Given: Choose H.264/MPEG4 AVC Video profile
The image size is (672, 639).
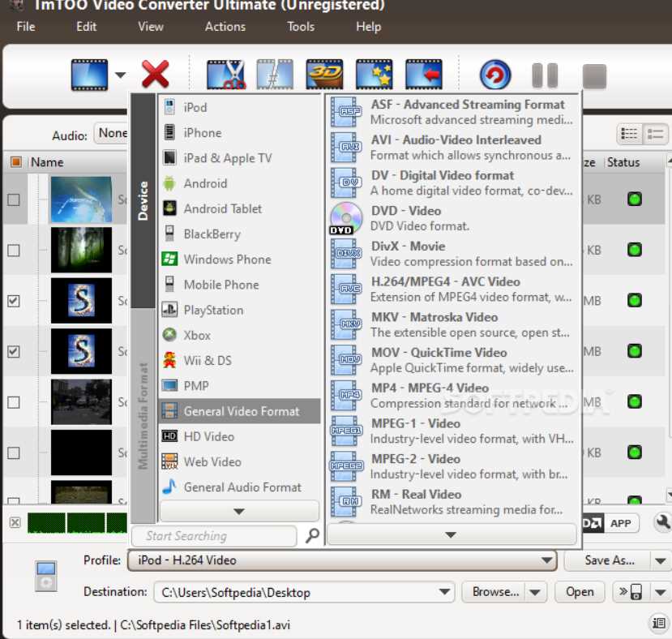Looking at the screenshot, I should 452,289.
